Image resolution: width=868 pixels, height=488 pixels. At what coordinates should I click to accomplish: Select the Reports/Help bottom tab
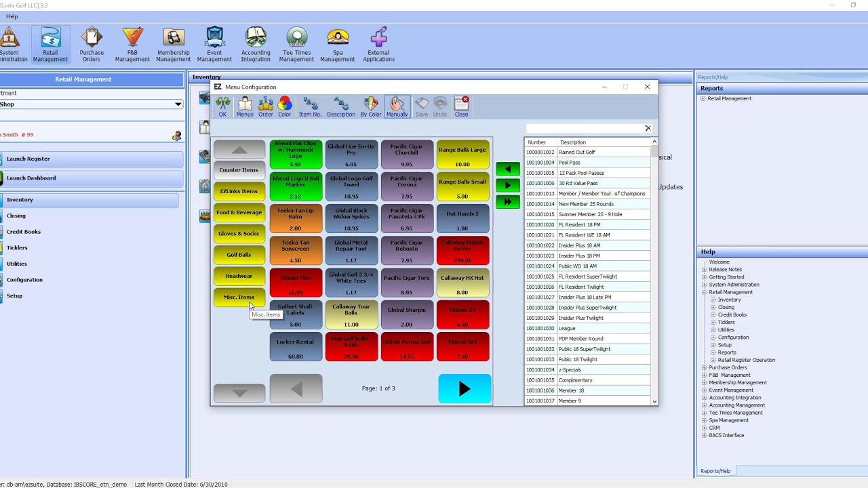tap(715, 471)
